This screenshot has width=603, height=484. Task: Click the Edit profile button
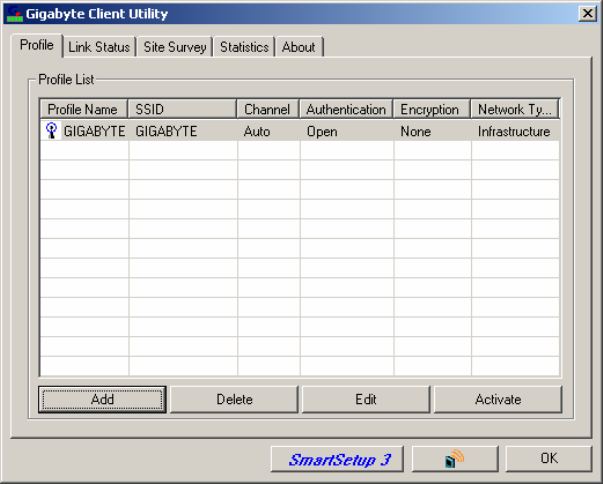(366, 399)
